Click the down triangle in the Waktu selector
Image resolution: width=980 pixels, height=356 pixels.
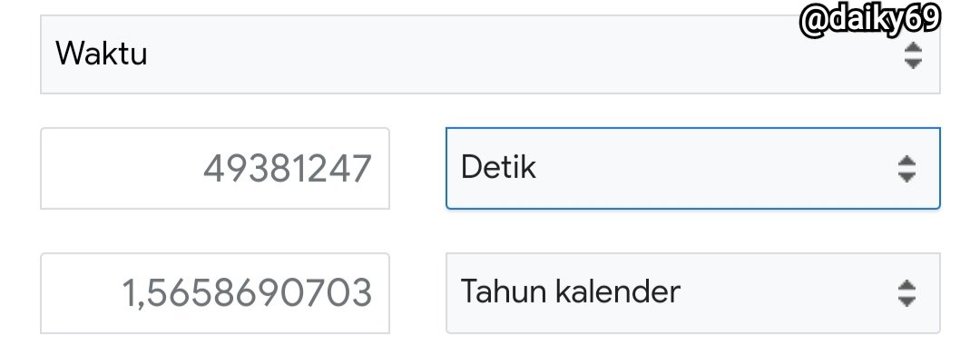pos(913,64)
